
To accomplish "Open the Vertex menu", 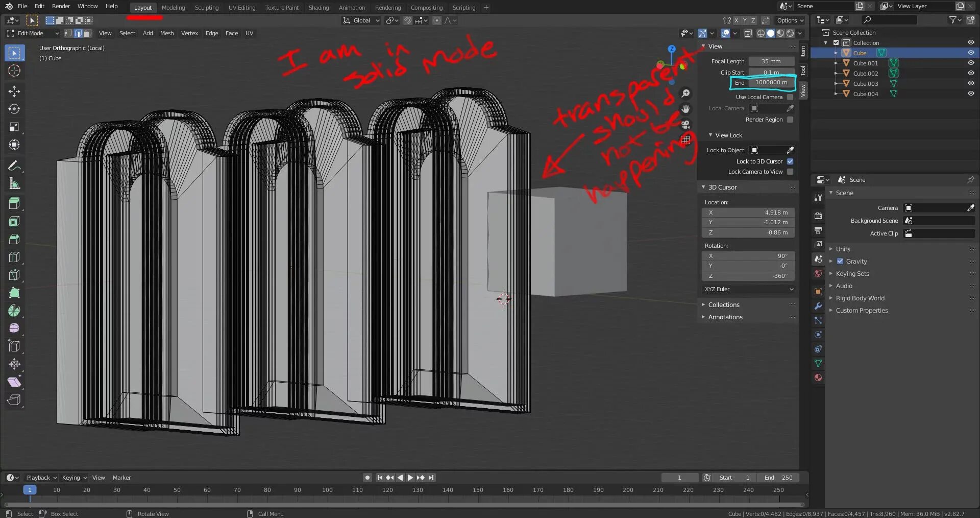I will 189,33.
